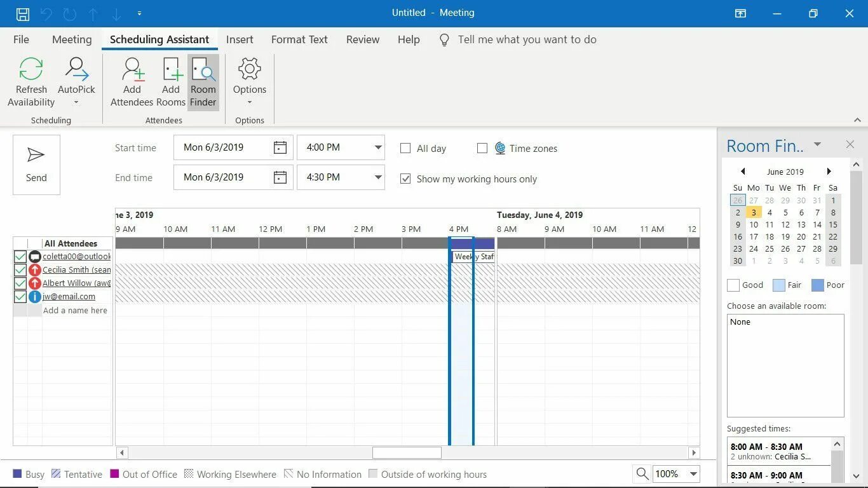Choose suggested time 8:00 AM - 8:30 AM
Screen dimensions: 868x488
779,451
